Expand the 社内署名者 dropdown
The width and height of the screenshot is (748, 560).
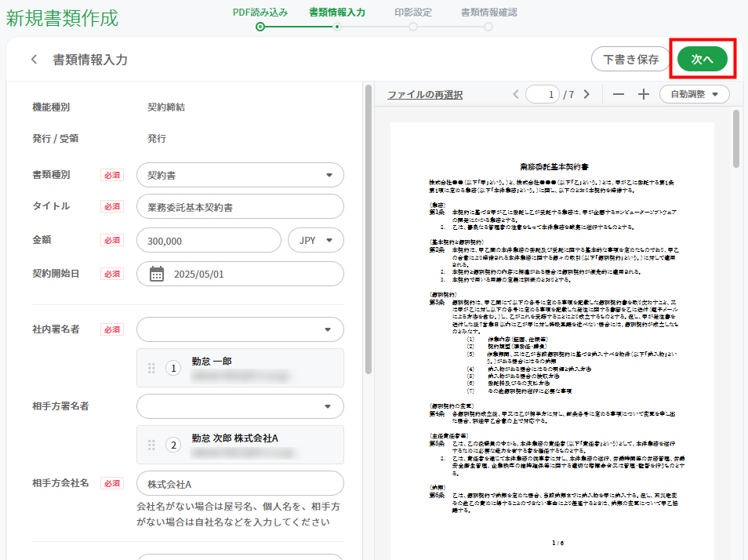click(x=240, y=329)
